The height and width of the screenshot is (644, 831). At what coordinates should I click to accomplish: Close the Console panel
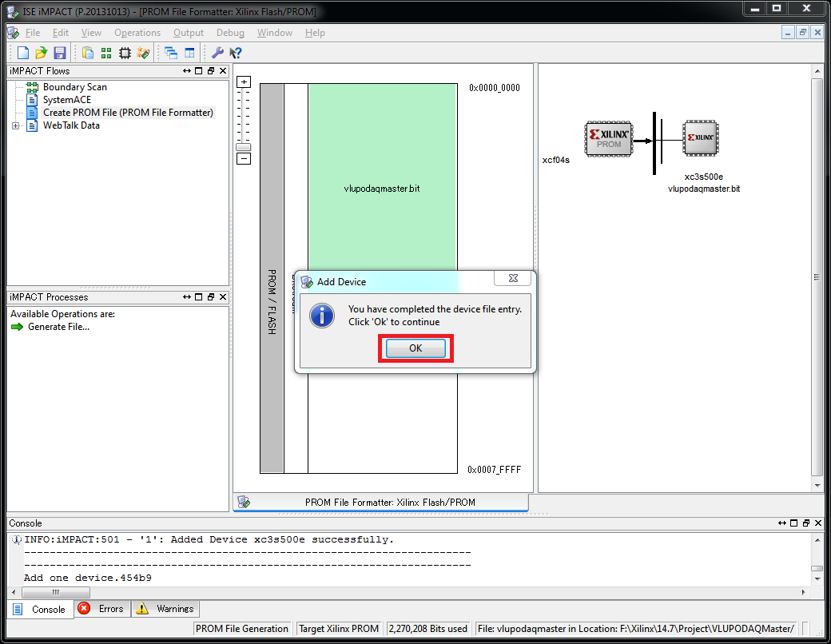tap(818, 523)
